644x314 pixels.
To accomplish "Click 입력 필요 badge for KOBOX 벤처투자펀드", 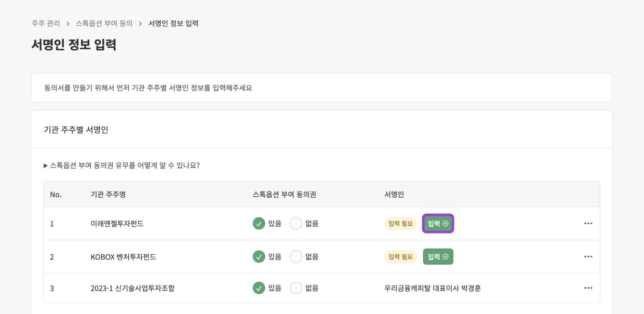I will [x=400, y=256].
